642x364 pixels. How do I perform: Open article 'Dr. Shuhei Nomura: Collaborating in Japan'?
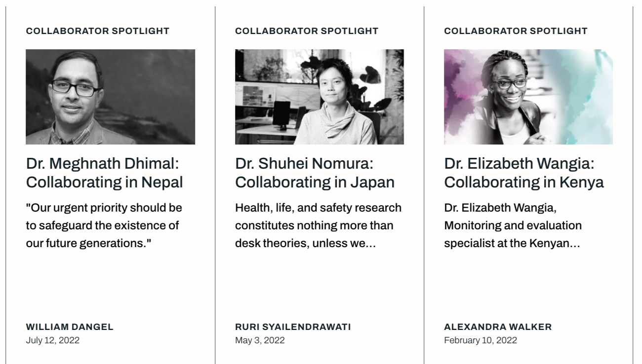[315, 173]
